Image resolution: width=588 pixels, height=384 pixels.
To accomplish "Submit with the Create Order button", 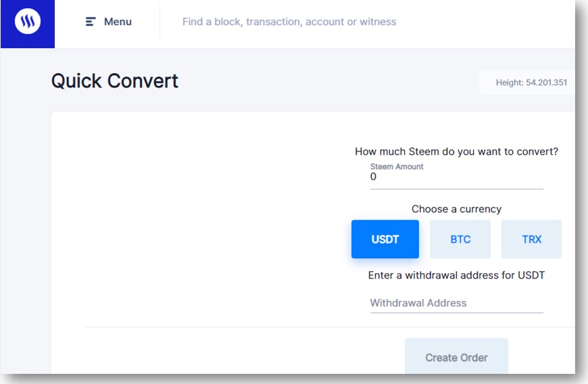I will coord(456,356).
